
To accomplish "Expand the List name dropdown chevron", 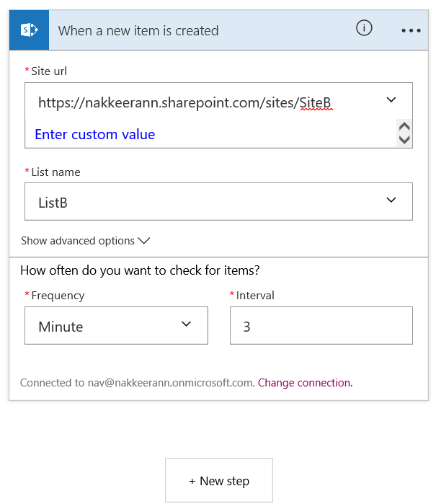I will coord(391,200).
